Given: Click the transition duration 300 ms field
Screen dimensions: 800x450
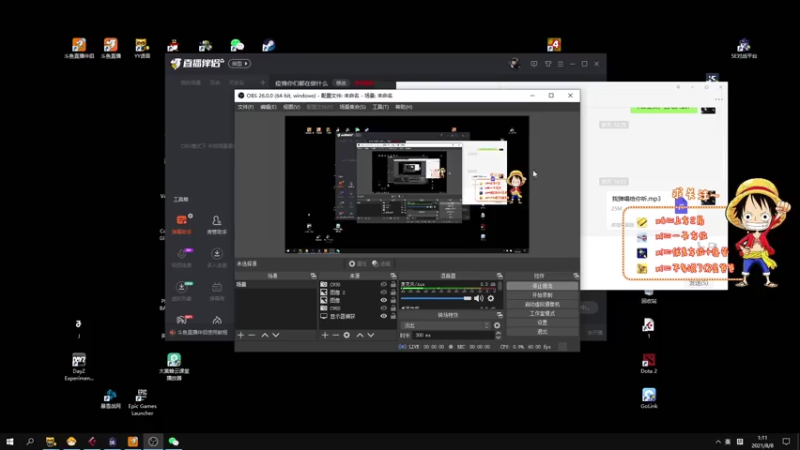Looking at the screenshot, I should 453,335.
